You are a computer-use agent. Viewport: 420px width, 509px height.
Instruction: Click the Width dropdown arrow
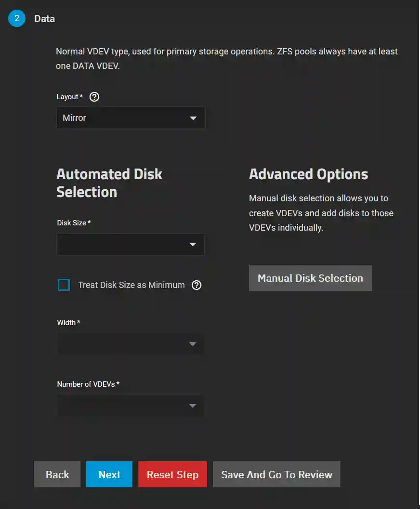click(x=193, y=344)
